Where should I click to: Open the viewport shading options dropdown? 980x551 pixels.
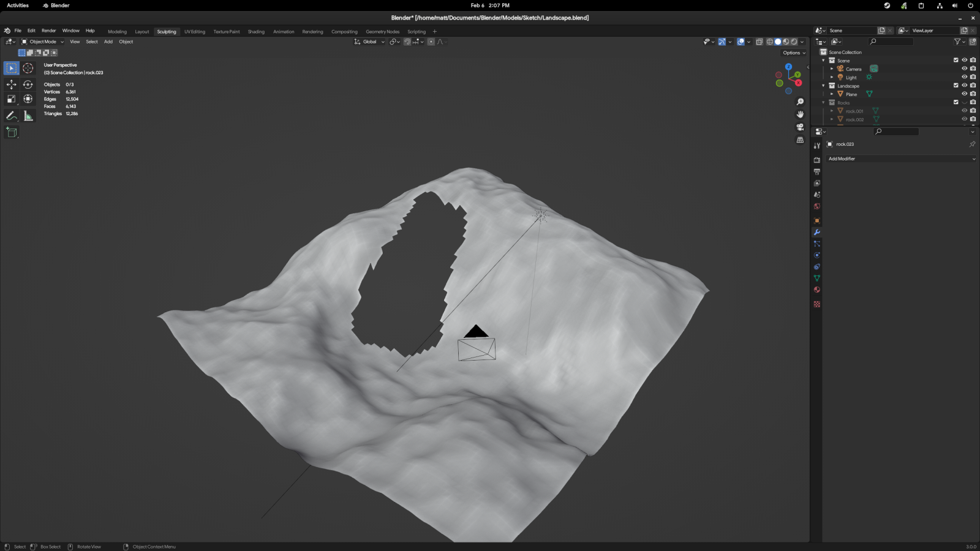tap(802, 42)
